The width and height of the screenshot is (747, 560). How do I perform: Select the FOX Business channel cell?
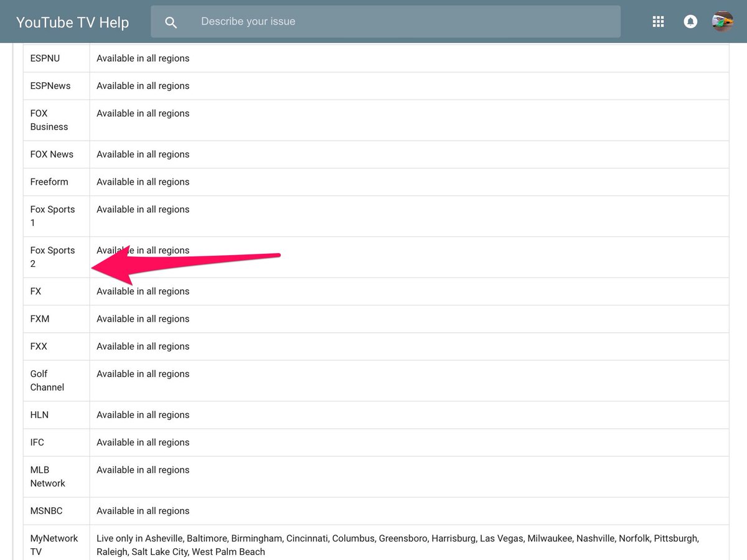coord(57,120)
